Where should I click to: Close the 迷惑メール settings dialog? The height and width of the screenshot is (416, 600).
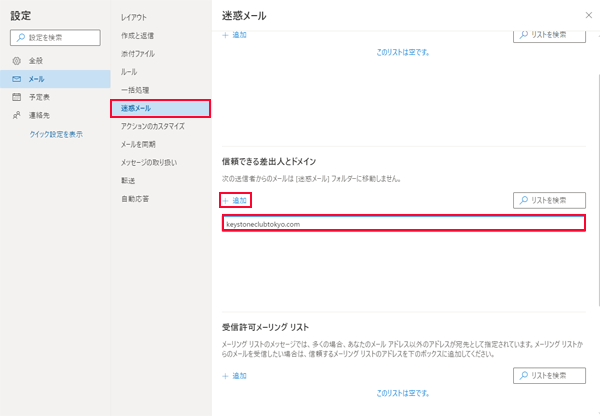[x=589, y=15]
